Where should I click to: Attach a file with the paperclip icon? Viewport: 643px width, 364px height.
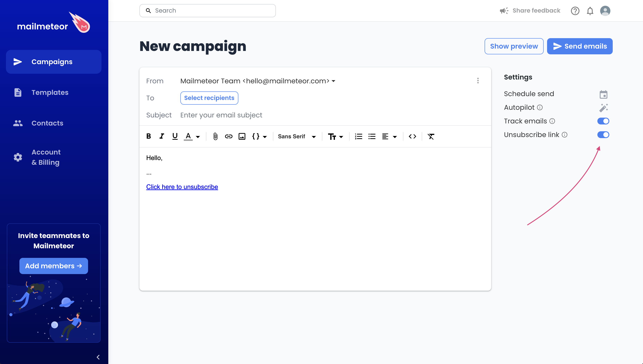[215, 136]
